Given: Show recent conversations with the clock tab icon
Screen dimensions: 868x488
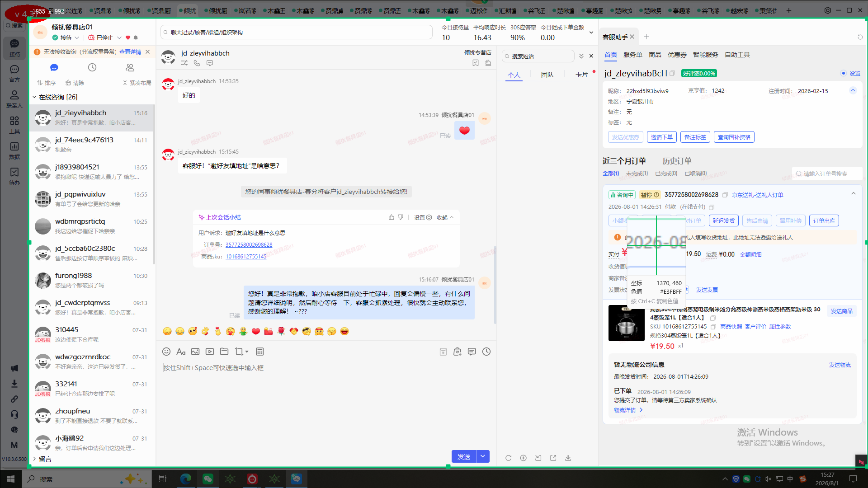Looking at the screenshot, I should coord(92,67).
